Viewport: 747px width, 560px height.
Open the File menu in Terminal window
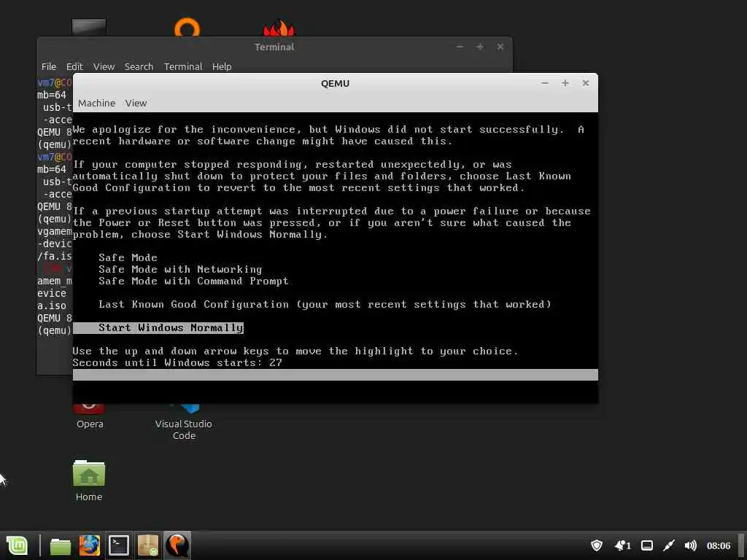[49, 66]
